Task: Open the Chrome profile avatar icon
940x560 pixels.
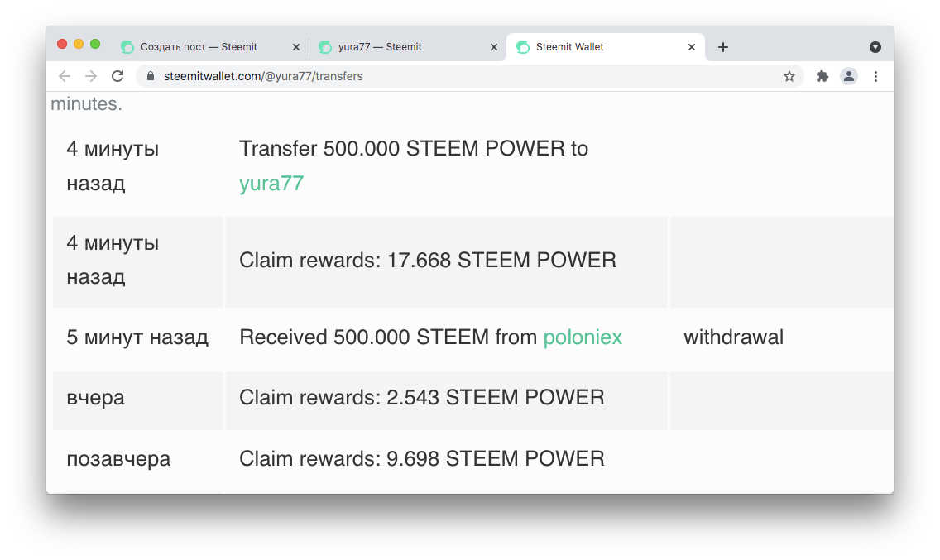Action: [849, 76]
